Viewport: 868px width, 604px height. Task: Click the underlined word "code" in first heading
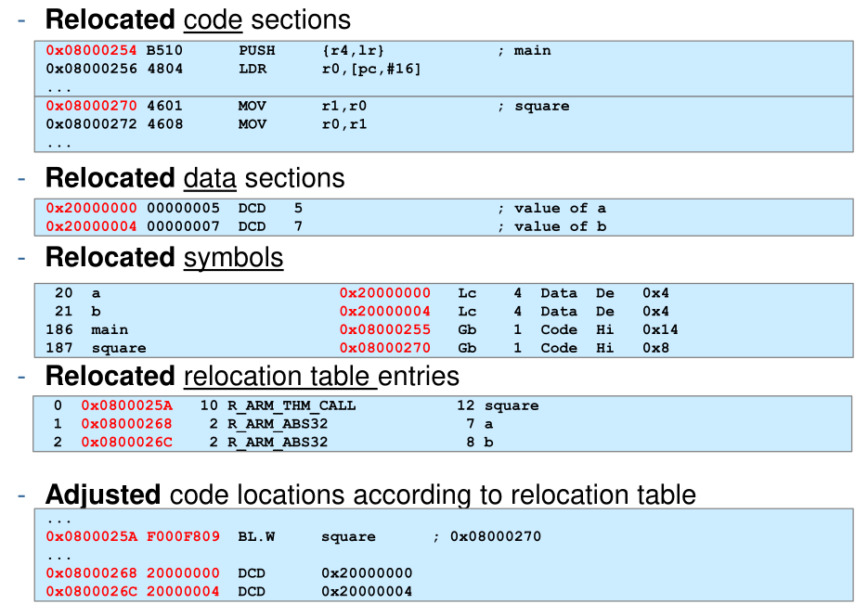(x=213, y=19)
